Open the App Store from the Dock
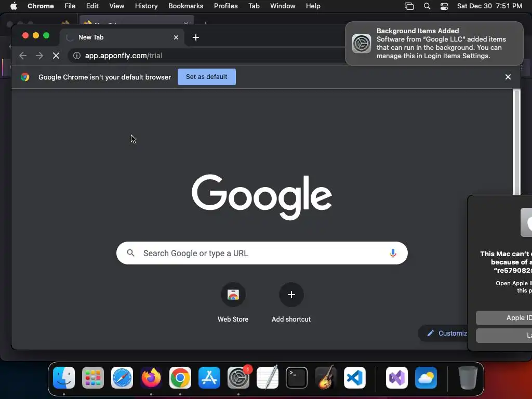Viewport: 532px width, 399px height. click(x=209, y=378)
